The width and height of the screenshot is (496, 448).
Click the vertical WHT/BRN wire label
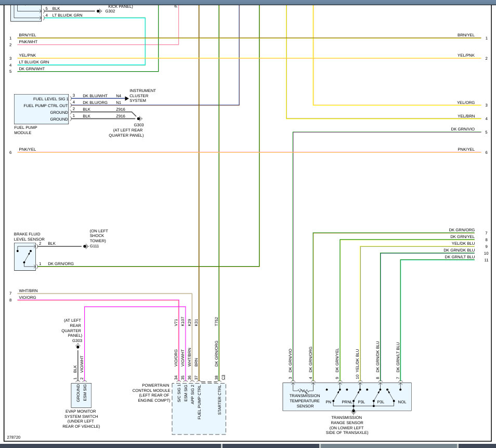189,357
